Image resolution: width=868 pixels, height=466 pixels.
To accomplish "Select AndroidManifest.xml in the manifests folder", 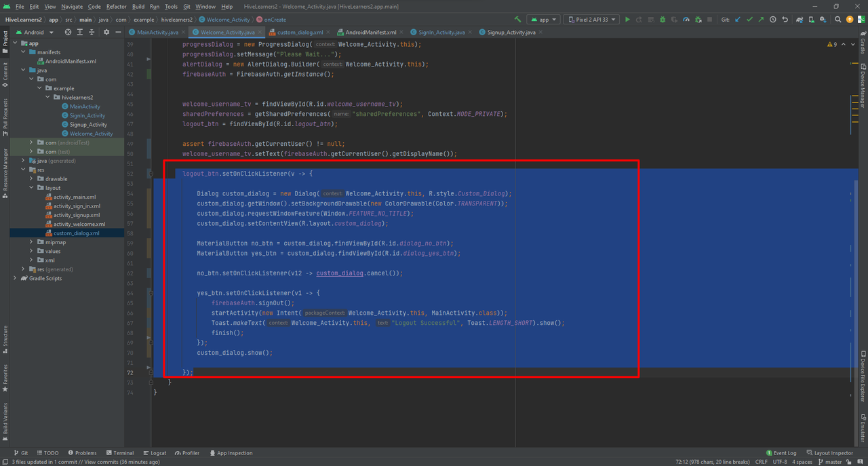I will pyautogui.click(x=71, y=61).
